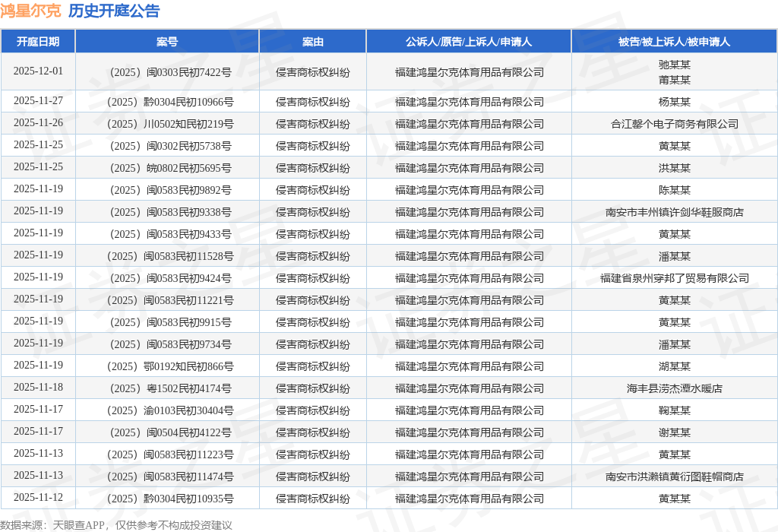778x532 pixels.
Task: Click the 案由 column header
Action: pyautogui.click(x=312, y=42)
